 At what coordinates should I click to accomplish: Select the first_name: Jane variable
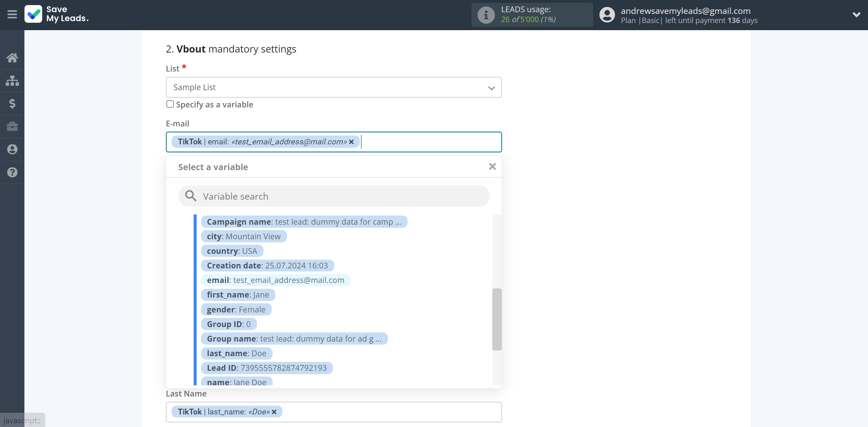click(x=238, y=295)
